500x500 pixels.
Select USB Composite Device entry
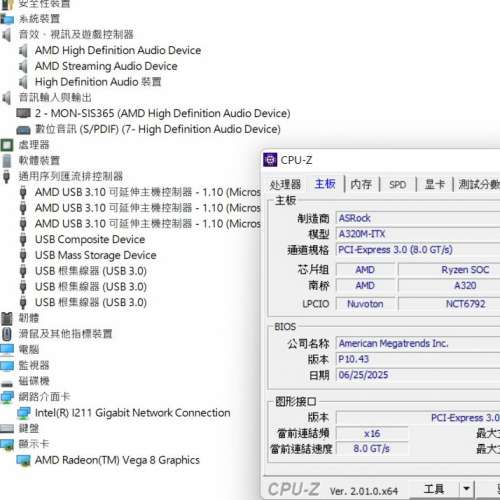[90, 239]
